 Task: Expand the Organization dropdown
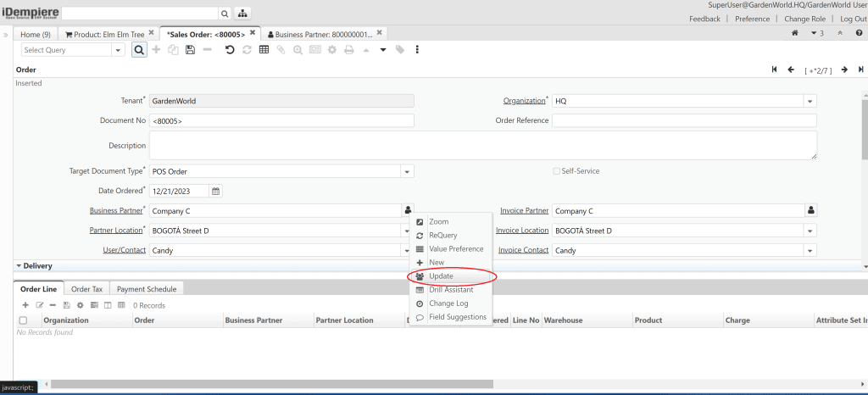pos(810,101)
